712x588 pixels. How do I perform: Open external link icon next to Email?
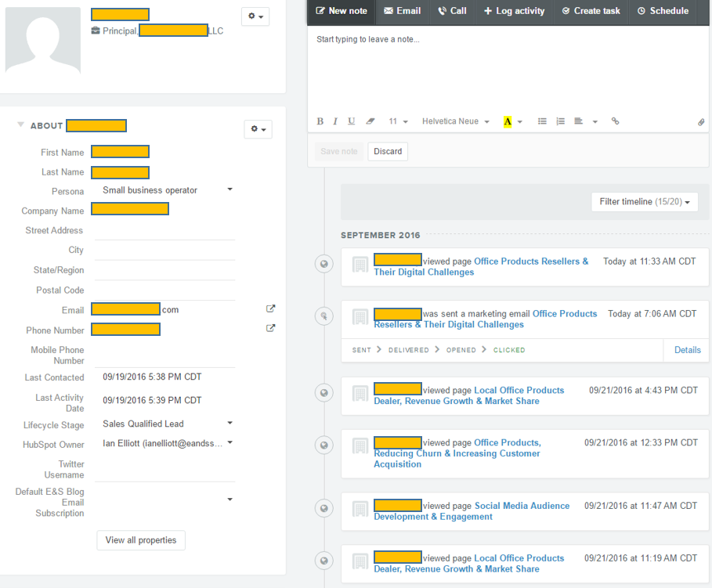coord(270,309)
